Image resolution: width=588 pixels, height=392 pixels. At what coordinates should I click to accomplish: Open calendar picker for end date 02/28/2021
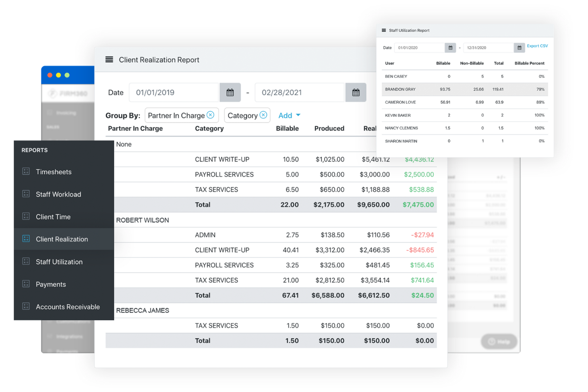pos(356,92)
